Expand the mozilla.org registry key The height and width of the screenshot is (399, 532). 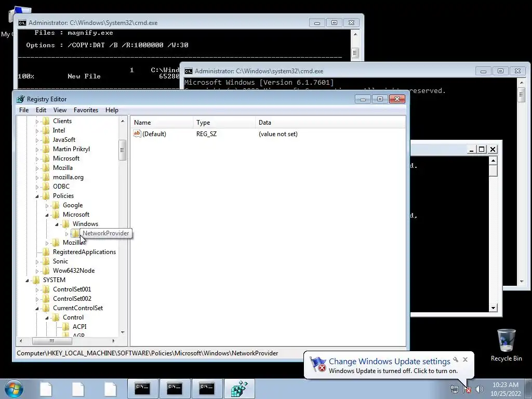coord(37,177)
